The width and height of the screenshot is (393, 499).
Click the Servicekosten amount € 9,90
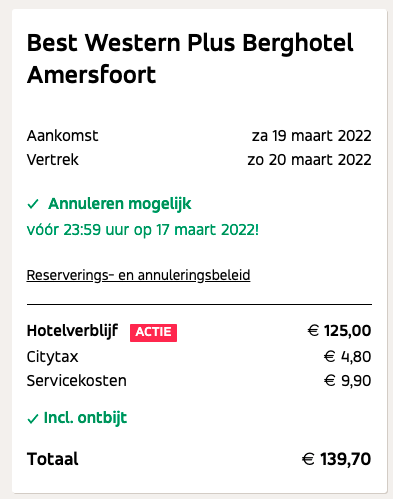pos(347,381)
